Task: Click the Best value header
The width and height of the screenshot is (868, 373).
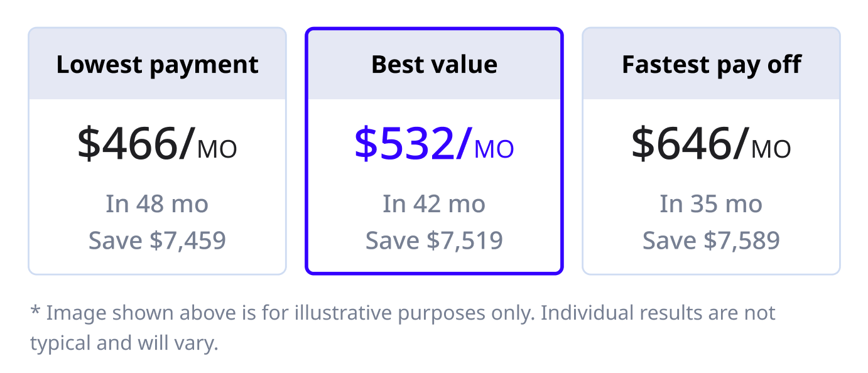Action: tap(434, 64)
